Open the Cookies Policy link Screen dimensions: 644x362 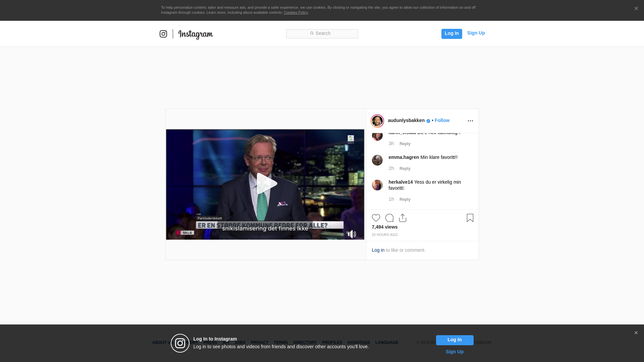tap(296, 12)
